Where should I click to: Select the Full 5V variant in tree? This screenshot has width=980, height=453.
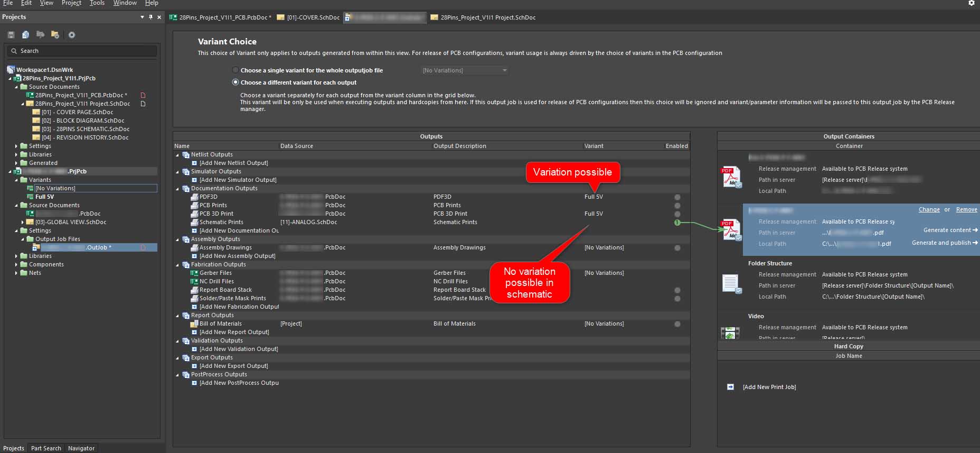(x=44, y=197)
